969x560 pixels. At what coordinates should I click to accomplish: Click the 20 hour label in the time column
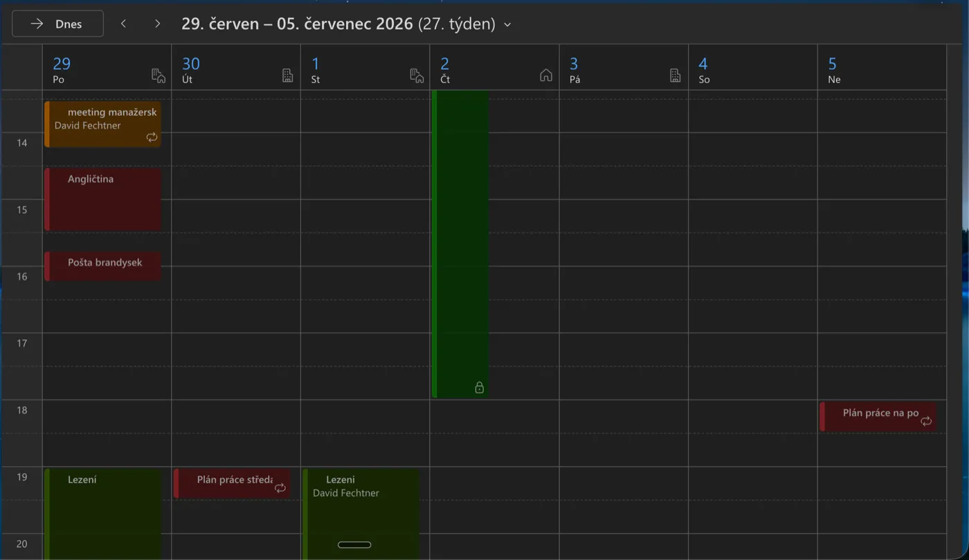point(22,543)
